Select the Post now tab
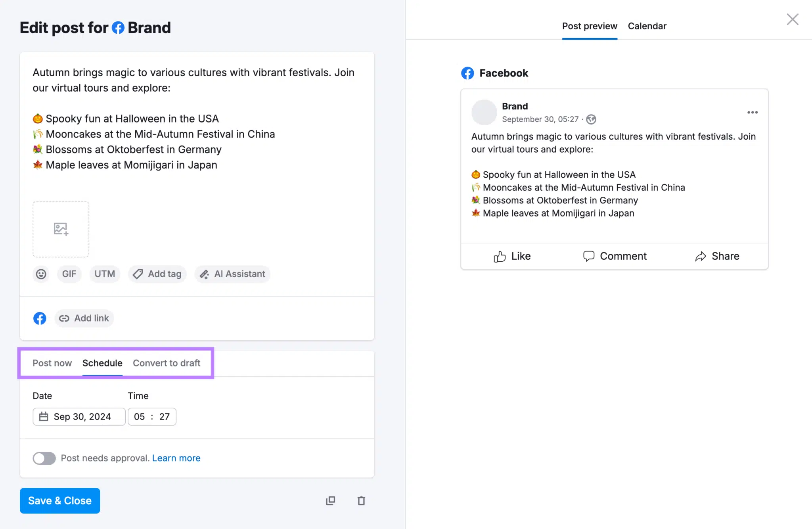Image resolution: width=812 pixels, height=529 pixels. (52, 363)
